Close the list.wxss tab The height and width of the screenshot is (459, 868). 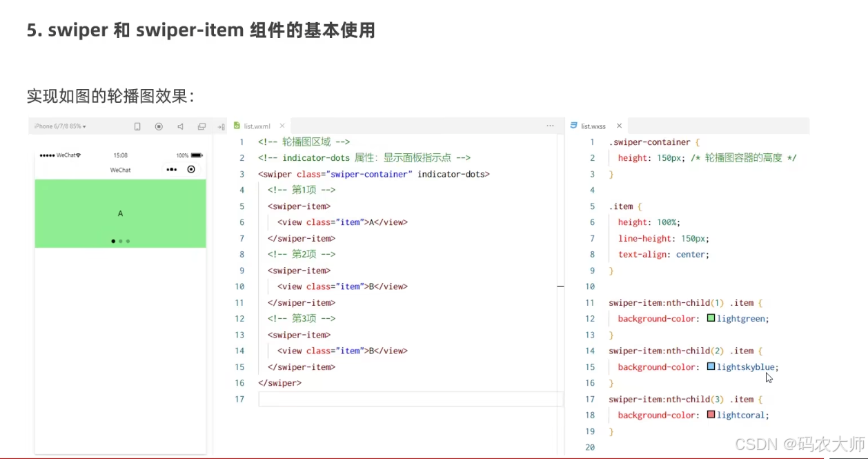[x=619, y=126]
